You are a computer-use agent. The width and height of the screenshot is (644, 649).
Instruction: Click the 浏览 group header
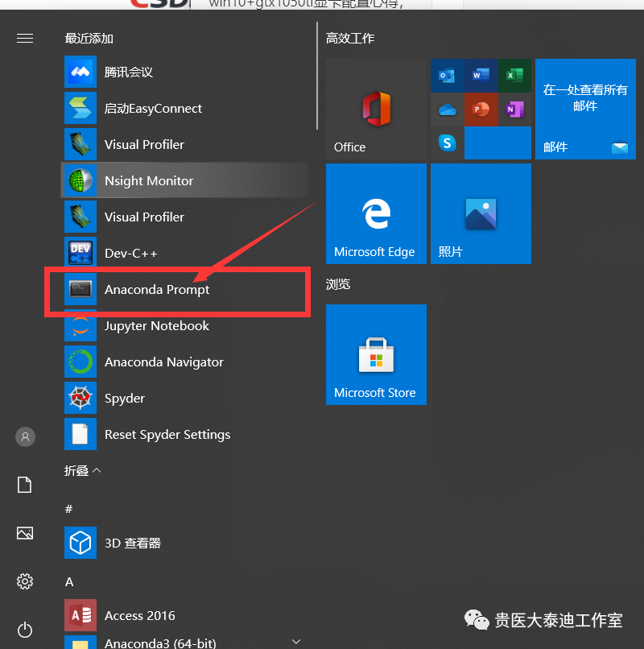(338, 284)
